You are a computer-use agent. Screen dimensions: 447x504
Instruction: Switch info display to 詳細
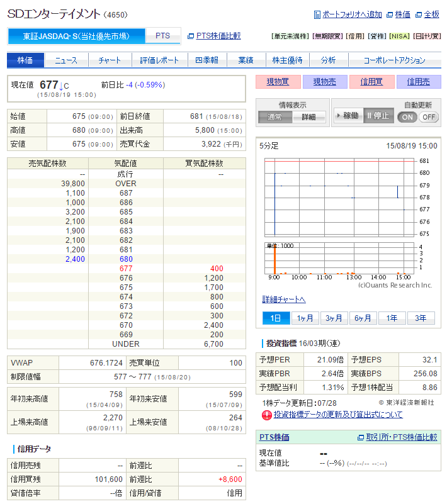pos(308,117)
